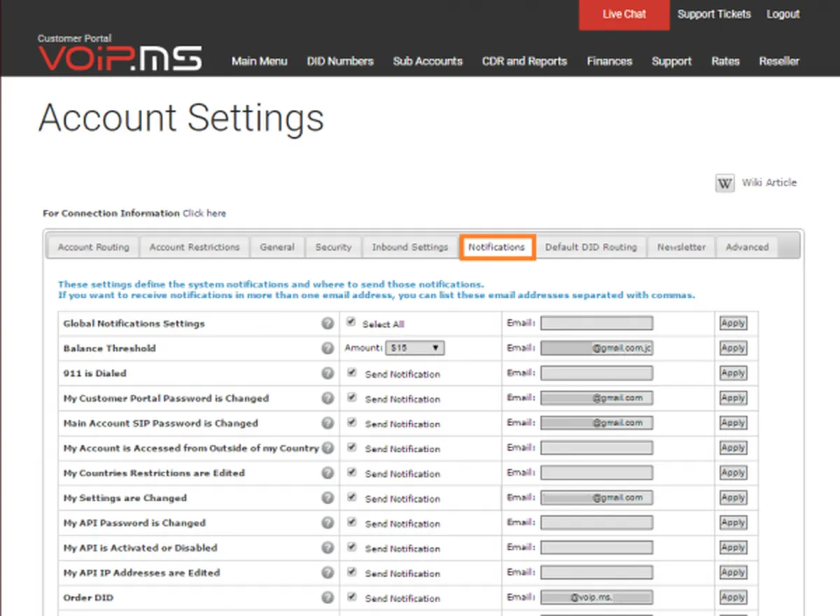Toggle Send Notification for SIP Password Changed
This screenshot has width=840, height=616.
tap(351, 422)
